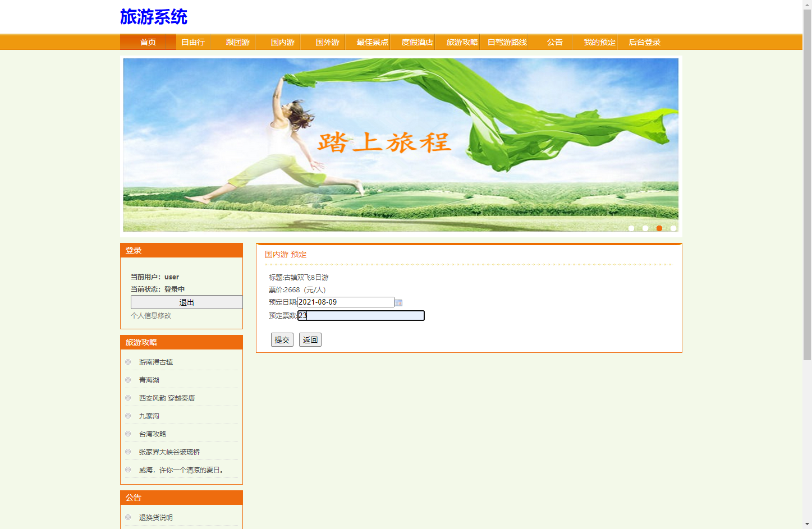The height and width of the screenshot is (529, 812).
Task: Submit the booking with the 提交 button
Action: pyautogui.click(x=282, y=339)
